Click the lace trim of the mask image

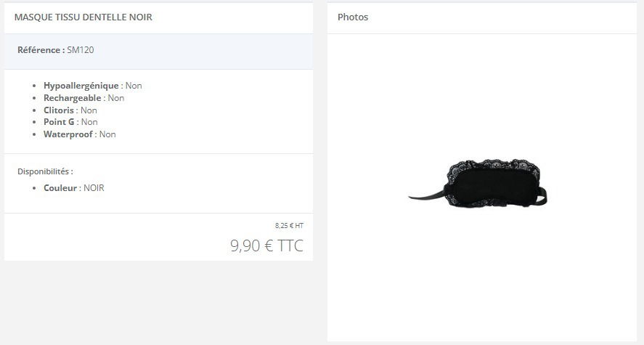click(493, 164)
